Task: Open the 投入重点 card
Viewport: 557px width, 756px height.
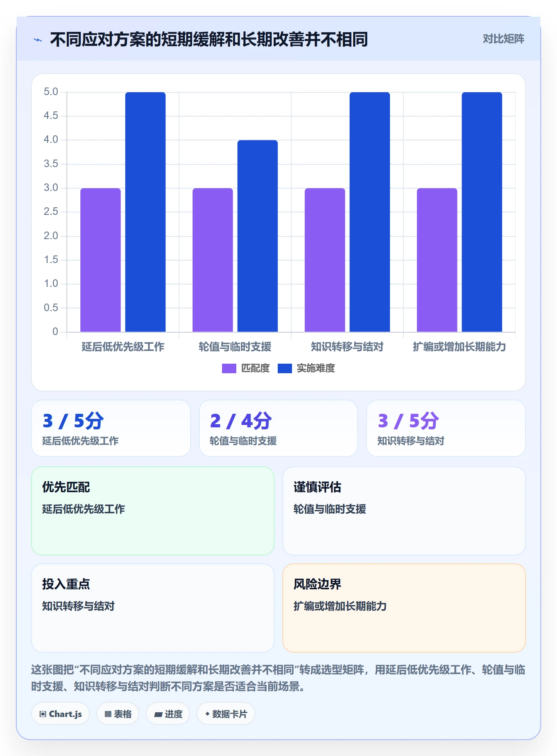Action: tap(153, 608)
